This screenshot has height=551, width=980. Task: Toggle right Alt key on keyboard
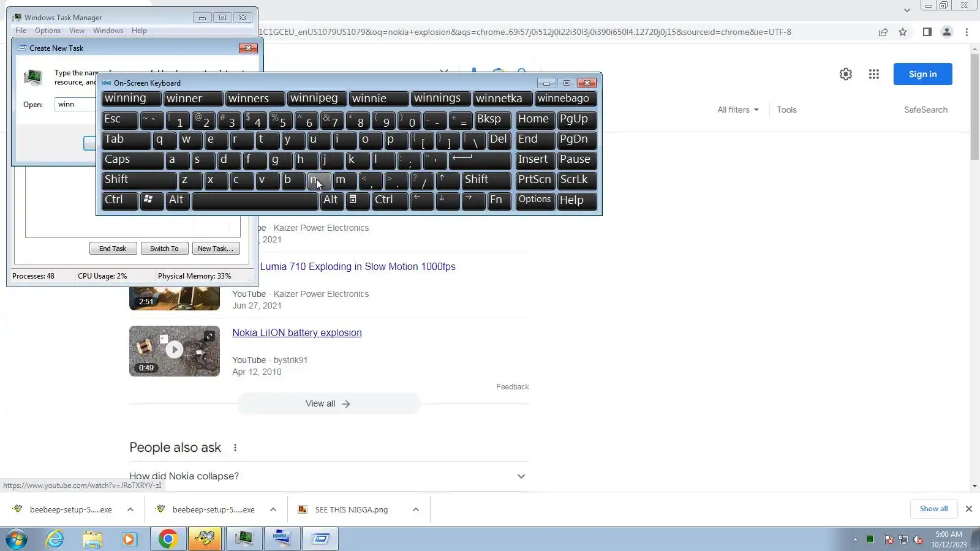(x=331, y=200)
